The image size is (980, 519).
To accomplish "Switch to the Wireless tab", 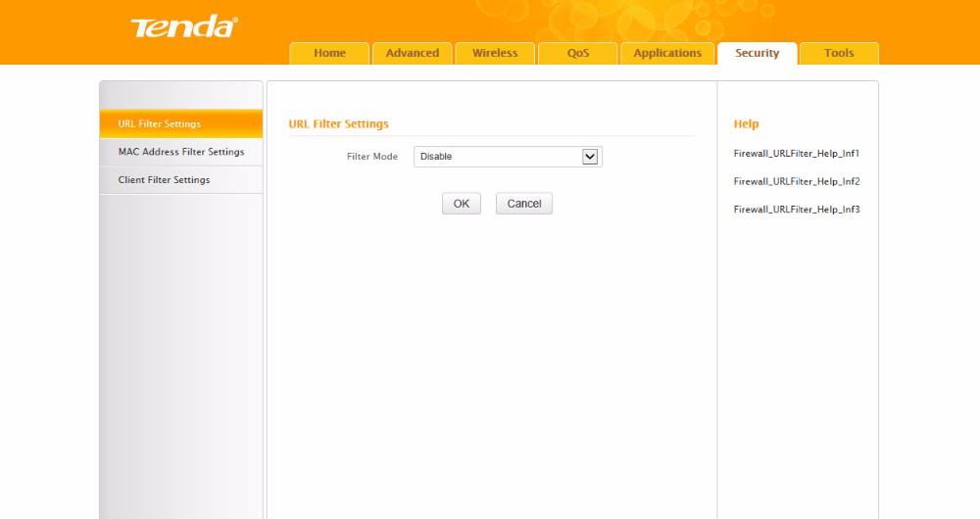I will (x=495, y=53).
